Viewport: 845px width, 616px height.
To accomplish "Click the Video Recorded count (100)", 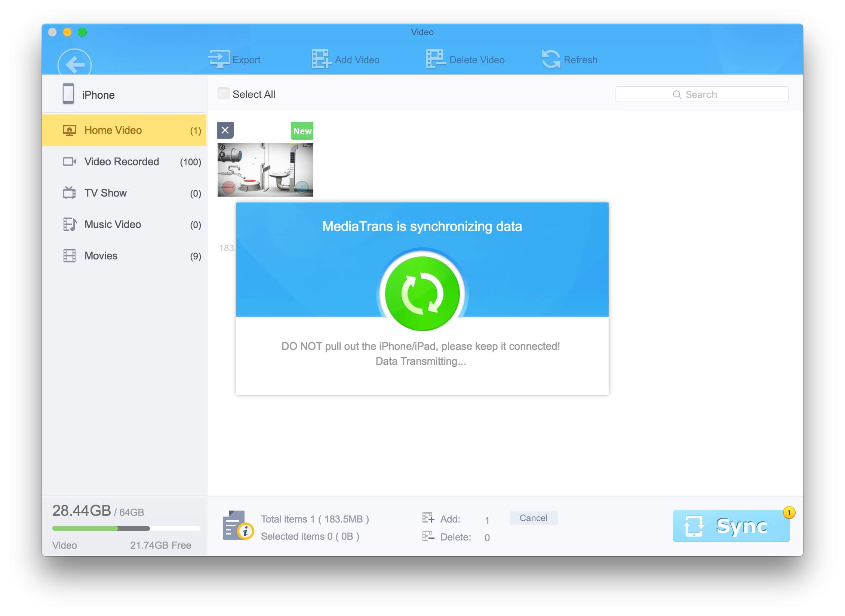I will pyautogui.click(x=190, y=162).
